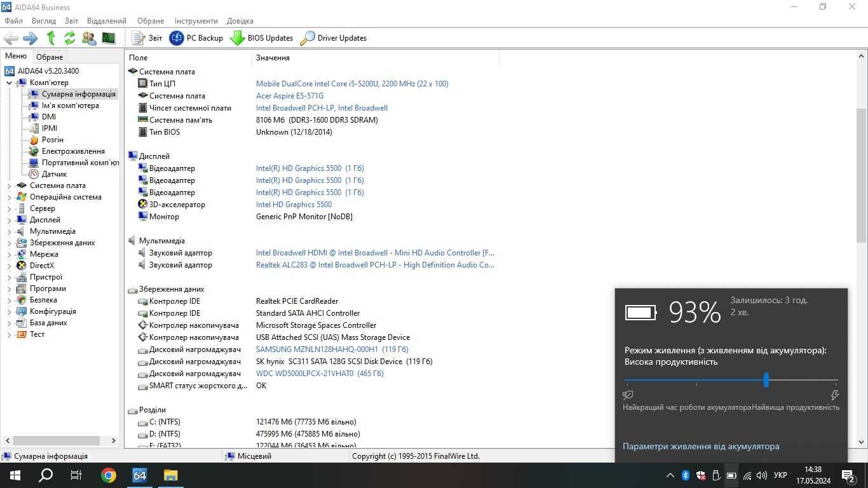The image size is (868, 488).
Task: Expand the DirectX tree node
Action: [9, 266]
